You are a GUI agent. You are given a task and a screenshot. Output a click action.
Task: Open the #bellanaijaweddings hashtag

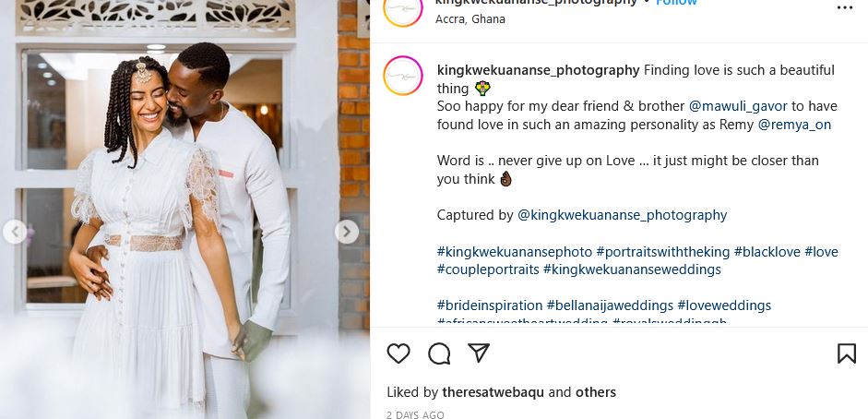click(610, 305)
